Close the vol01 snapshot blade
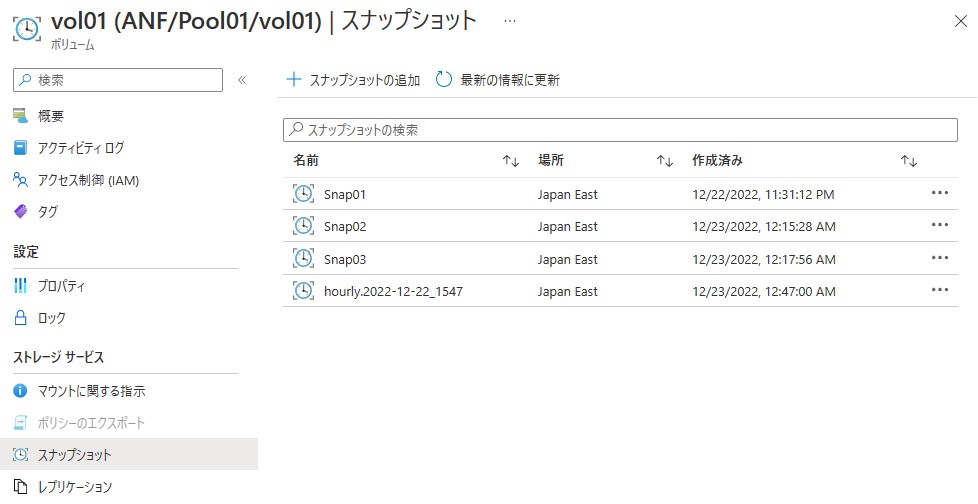 pyautogui.click(x=961, y=21)
